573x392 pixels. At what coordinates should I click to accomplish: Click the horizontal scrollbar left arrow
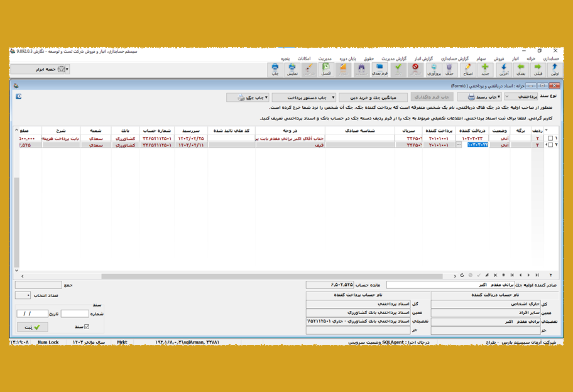(x=22, y=276)
